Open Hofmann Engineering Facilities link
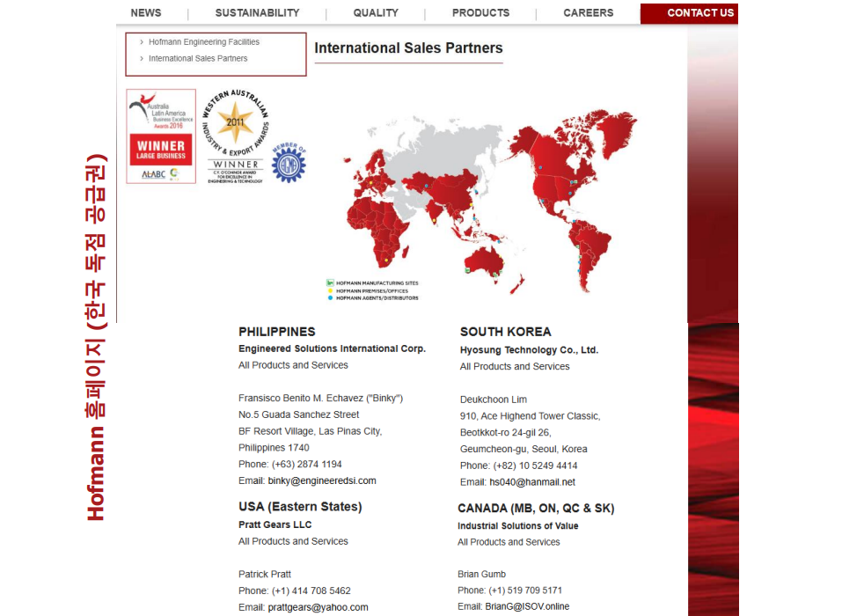Viewport: 842px width, 616px height. click(x=204, y=42)
